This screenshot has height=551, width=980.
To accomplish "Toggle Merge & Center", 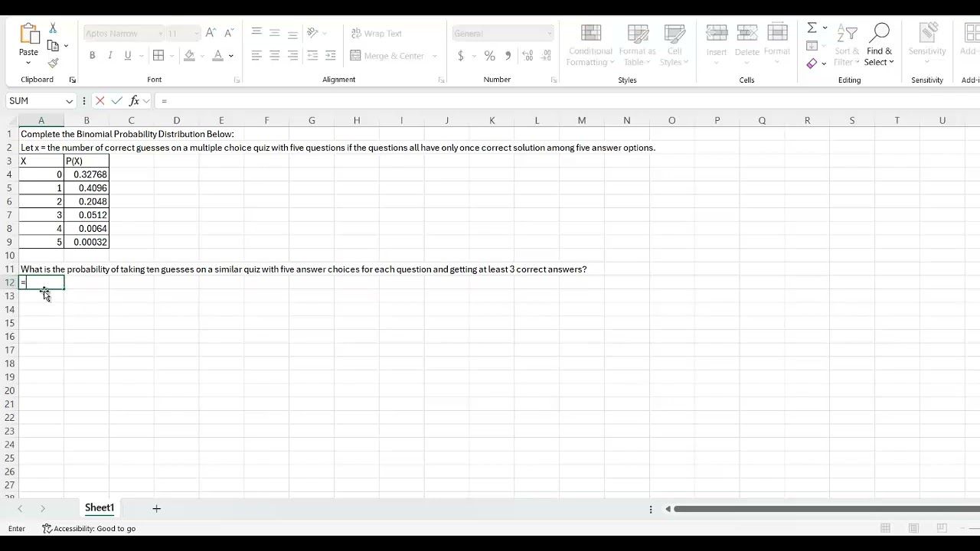I will coord(387,55).
